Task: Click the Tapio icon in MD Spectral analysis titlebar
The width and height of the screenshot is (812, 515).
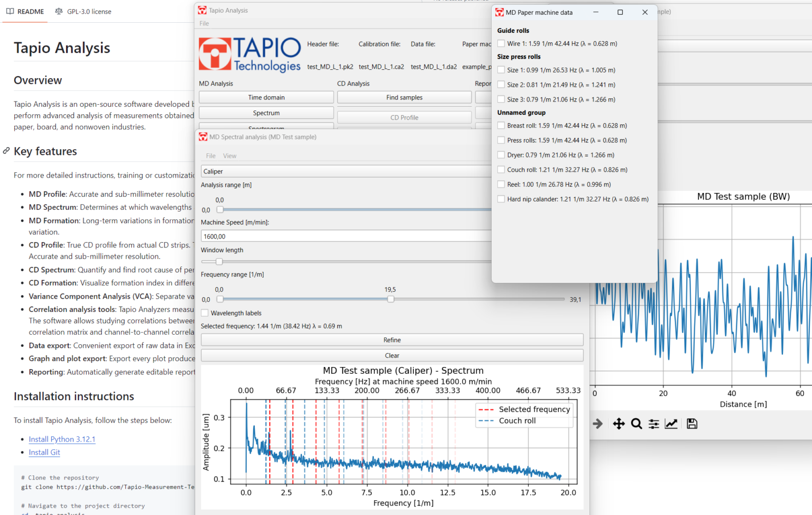Action: pyautogui.click(x=202, y=136)
